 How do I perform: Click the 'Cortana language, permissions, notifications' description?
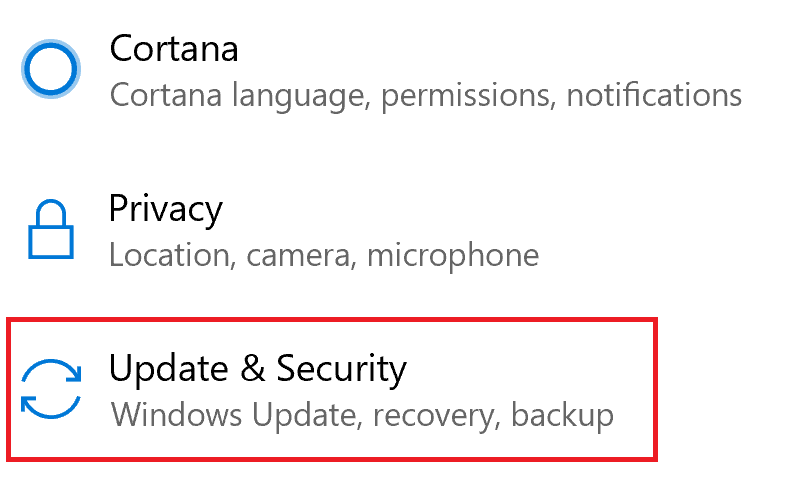click(x=426, y=96)
